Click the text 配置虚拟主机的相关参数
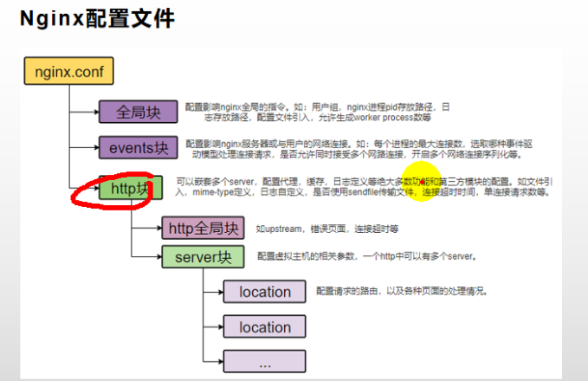The height and width of the screenshot is (381, 588). (306, 256)
